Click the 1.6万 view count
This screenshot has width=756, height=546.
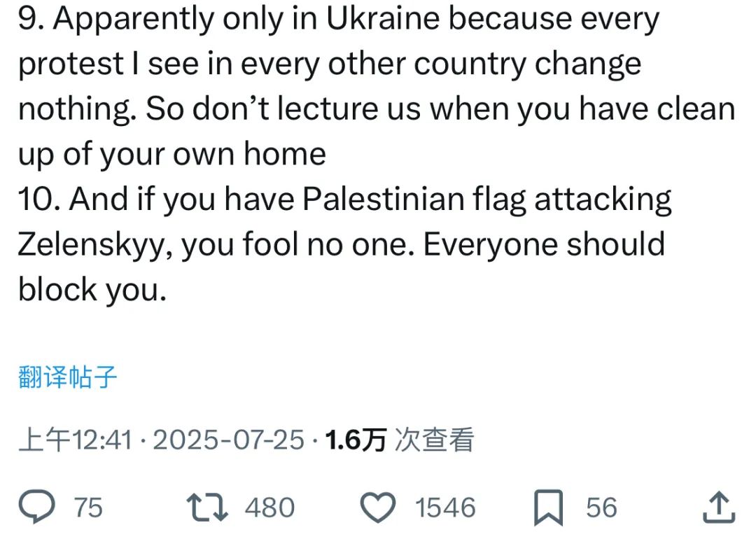356,440
